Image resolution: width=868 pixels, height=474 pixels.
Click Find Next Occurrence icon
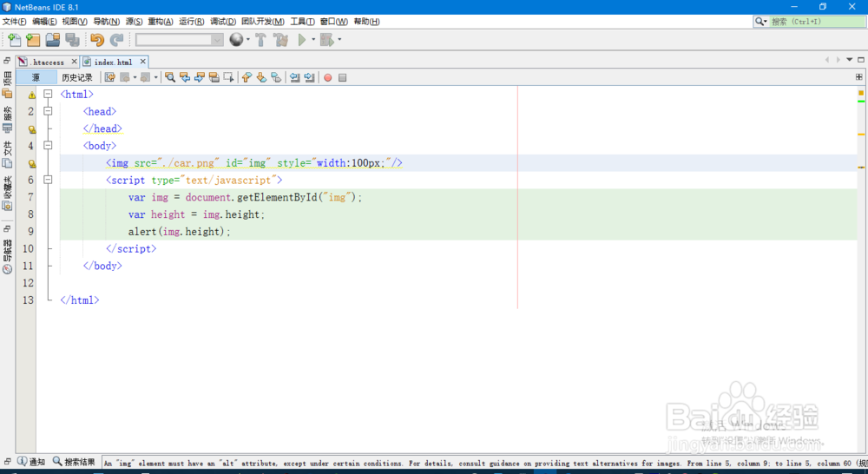pyautogui.click(x=200, y=77)
